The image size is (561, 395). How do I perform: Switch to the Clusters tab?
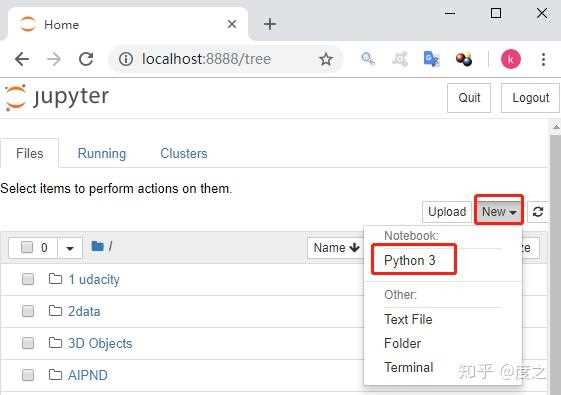184,153
